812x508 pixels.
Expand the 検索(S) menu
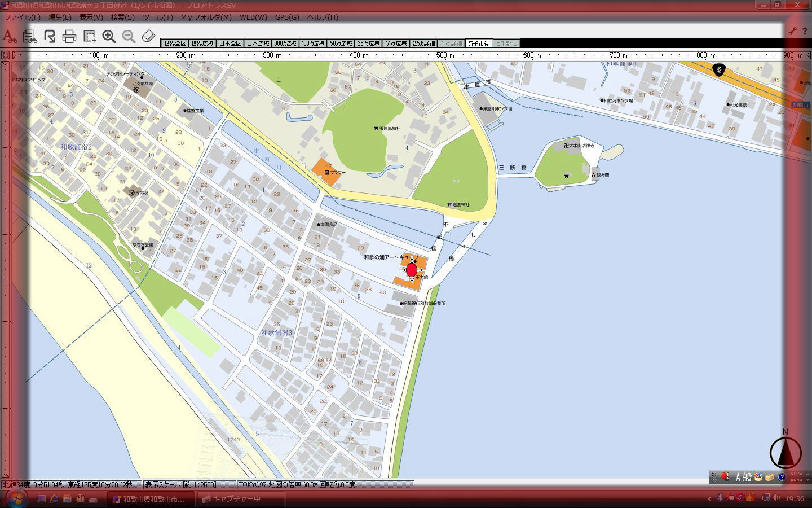coord(122,17)
